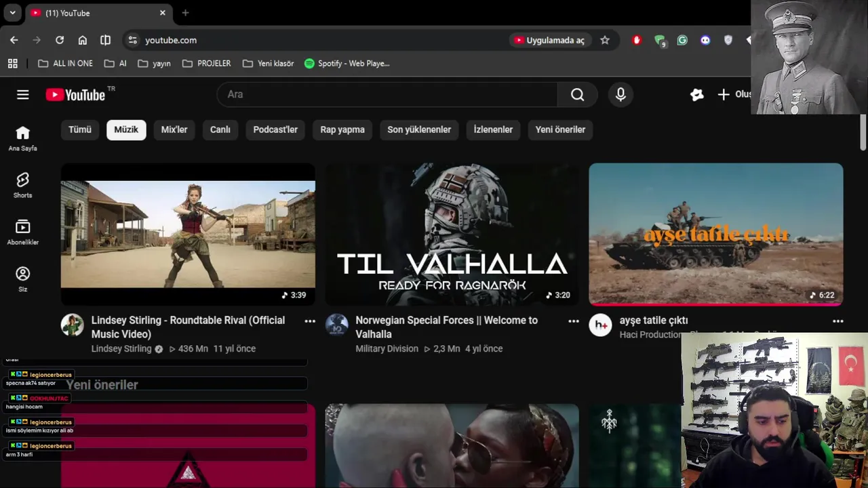Screen dimensions: 868x488
Task: Open Military Division channel name link
Action: [387, 349]
